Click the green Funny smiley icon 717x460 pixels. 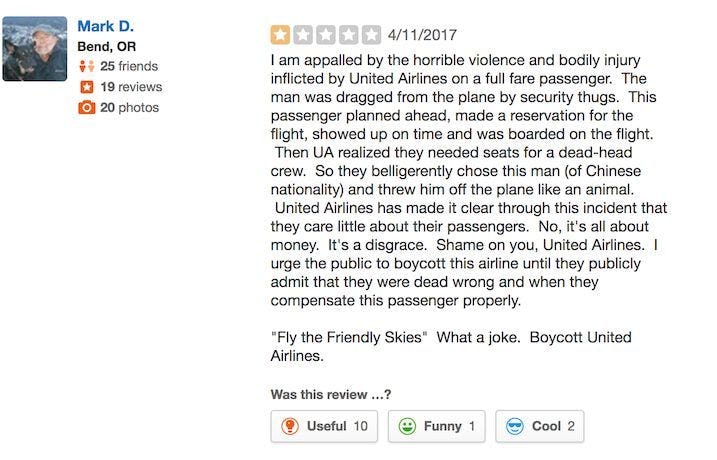[407, 426]
